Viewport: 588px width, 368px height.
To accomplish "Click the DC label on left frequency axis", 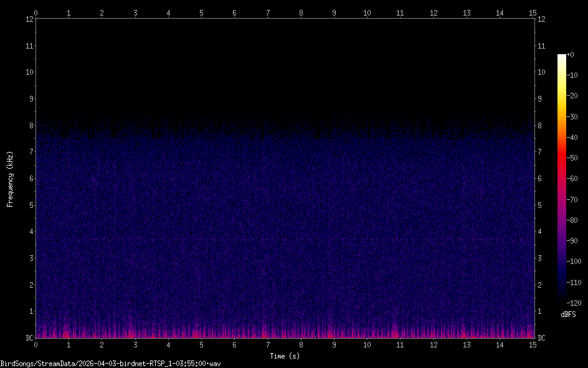I will [29, 338].
